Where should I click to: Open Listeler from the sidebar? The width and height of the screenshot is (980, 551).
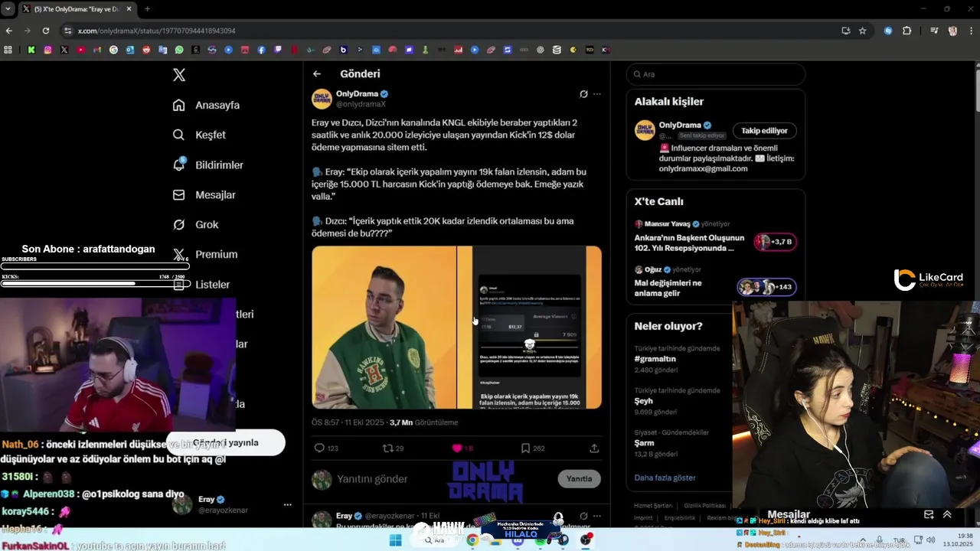point(201,284)
